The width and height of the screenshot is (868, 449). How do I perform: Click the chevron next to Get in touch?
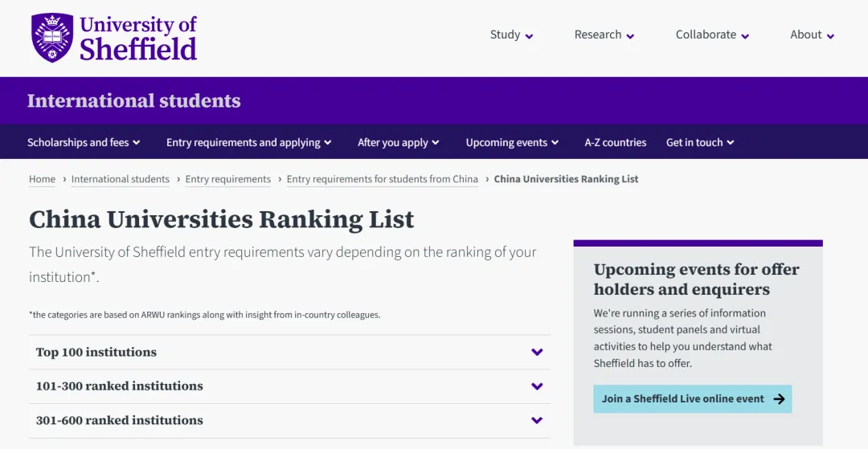[x=731, y=143]
